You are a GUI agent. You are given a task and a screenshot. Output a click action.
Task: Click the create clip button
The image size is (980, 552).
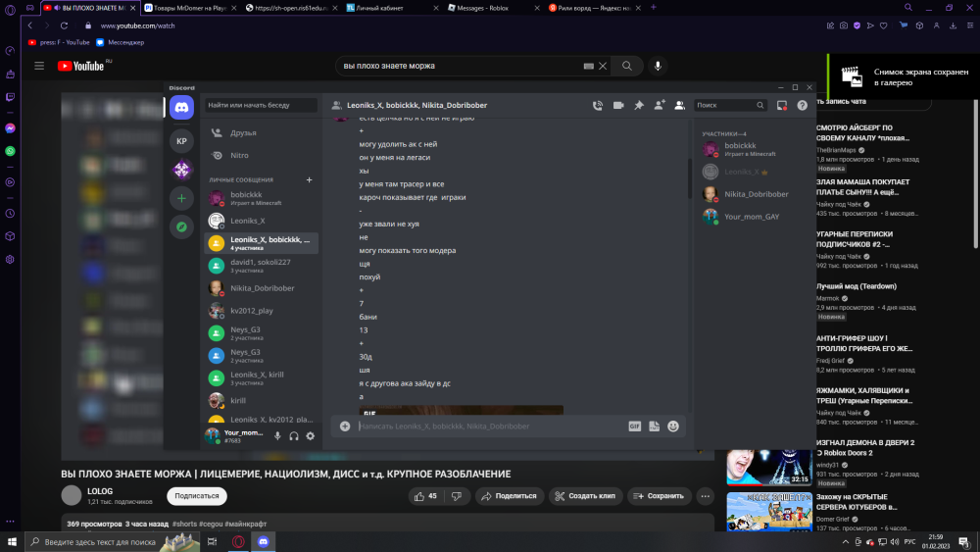(586, 496)
